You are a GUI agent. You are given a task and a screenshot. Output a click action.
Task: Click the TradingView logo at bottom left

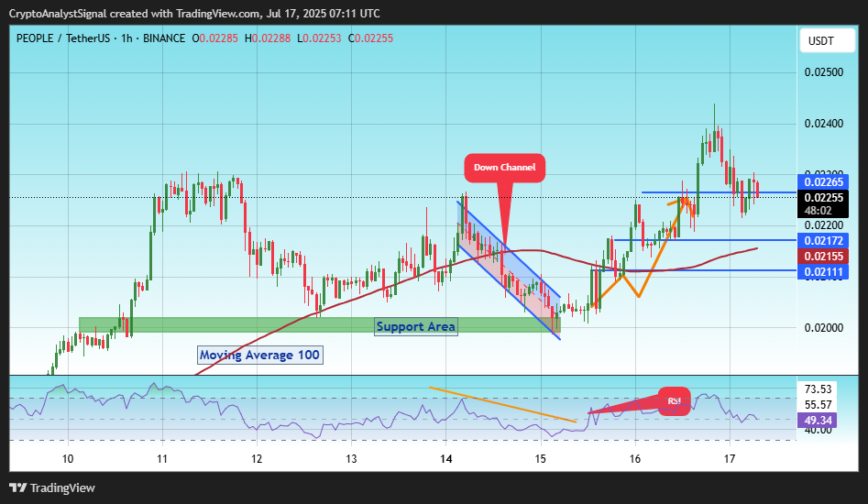52,488
